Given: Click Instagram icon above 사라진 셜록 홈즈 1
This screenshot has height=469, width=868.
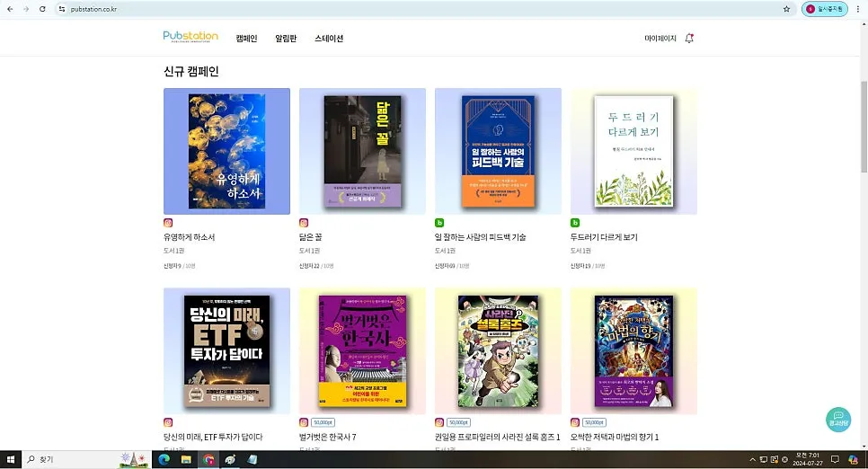Looking at the screenshot, I should (x=439, y=422).
